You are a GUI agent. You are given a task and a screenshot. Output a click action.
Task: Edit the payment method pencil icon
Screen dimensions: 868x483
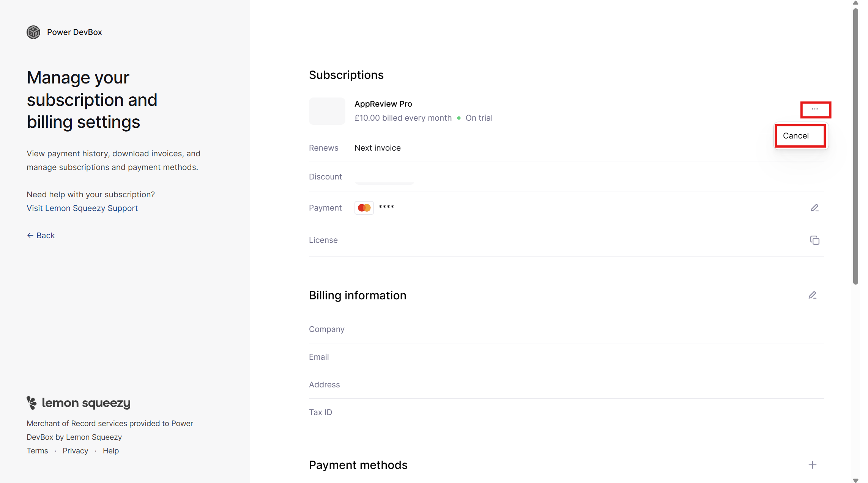pos(814,208)
